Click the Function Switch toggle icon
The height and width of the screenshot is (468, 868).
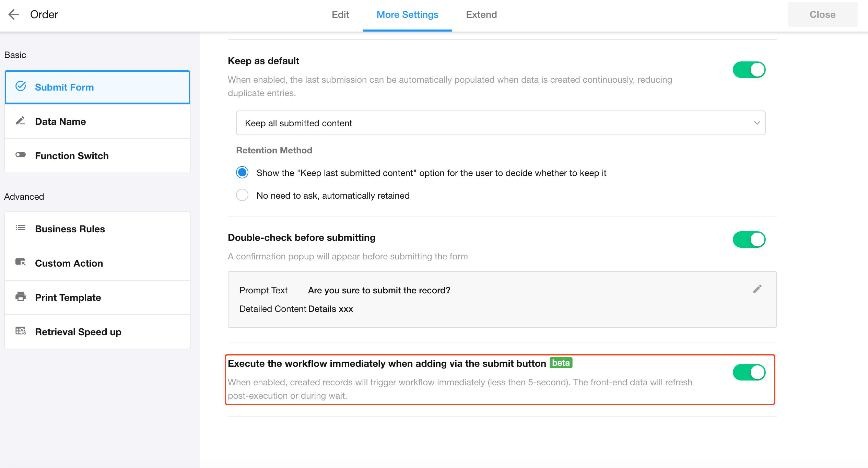[x=21, y=155]
